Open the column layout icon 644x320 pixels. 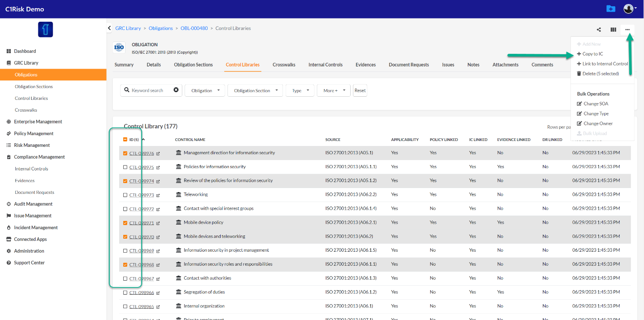613,30
